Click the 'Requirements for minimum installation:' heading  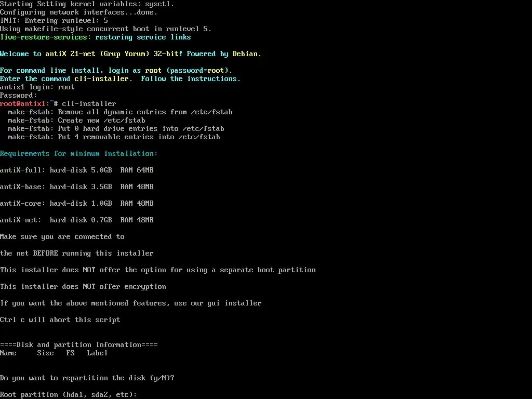[x=79, y=153]
